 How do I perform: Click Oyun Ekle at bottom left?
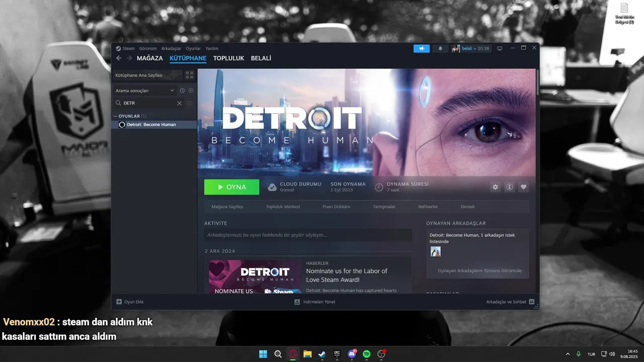point(130,302)
